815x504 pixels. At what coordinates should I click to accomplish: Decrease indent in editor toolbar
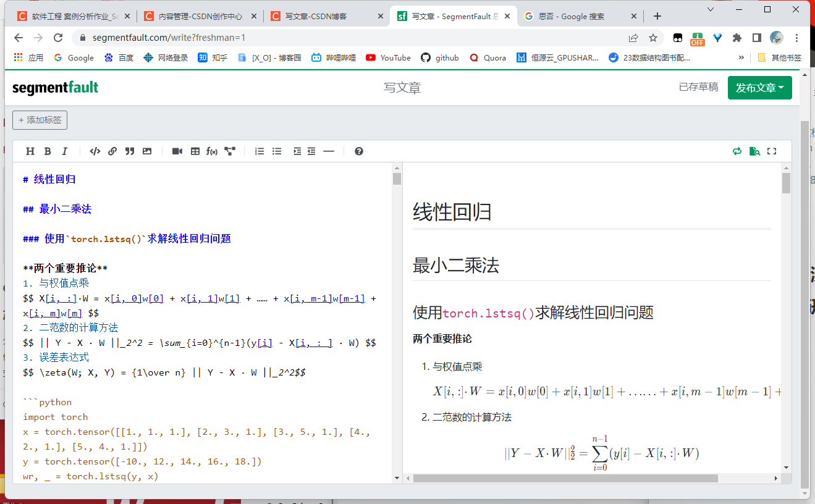[x=311, y=151]
